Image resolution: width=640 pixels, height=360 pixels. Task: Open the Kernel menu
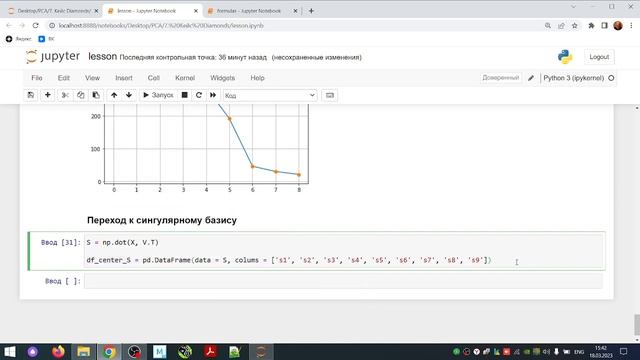185,78
